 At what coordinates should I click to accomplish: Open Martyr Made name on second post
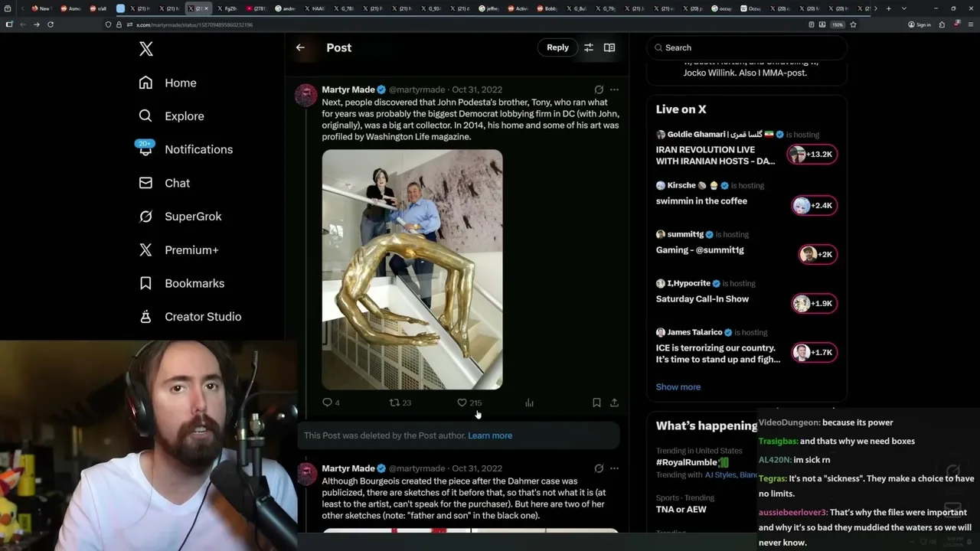[x=348, y=468]
